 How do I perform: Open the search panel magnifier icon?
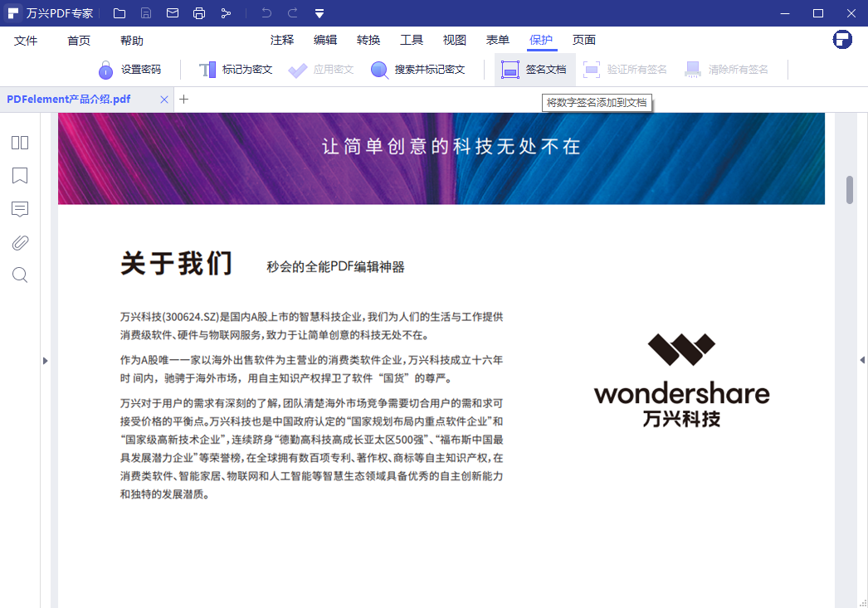coord(20,275)
